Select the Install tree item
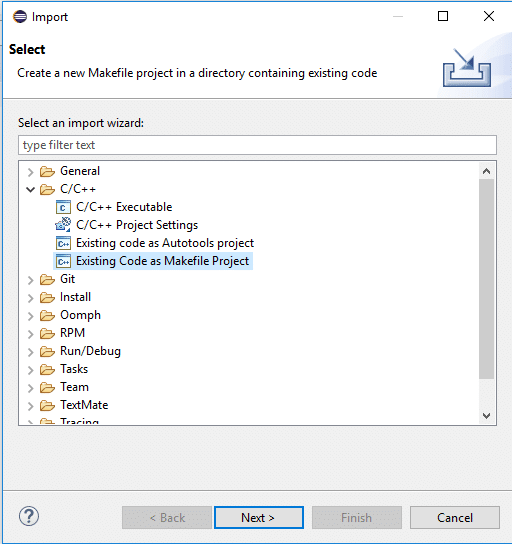 coord(75,297)
